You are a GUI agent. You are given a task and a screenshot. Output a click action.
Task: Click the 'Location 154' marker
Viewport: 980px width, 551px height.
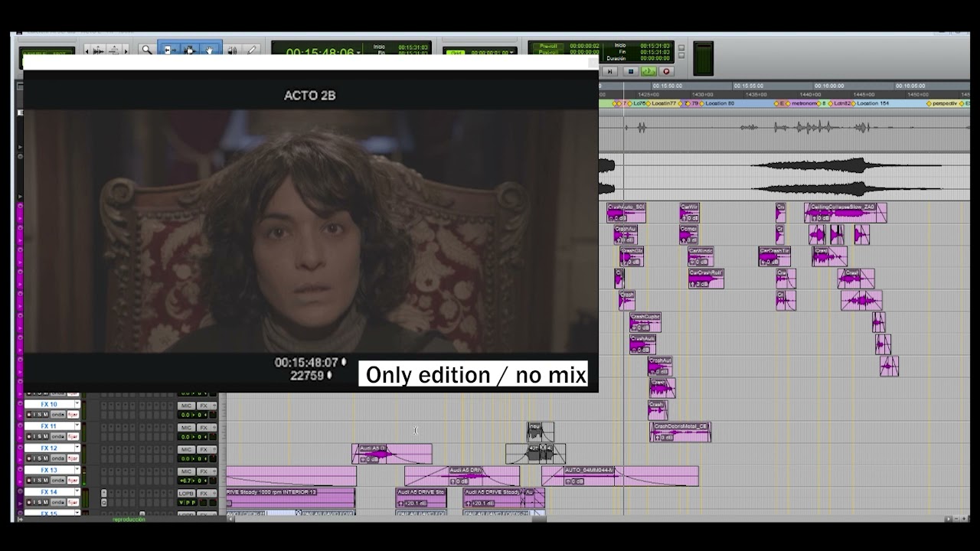(x=872, y=103)
